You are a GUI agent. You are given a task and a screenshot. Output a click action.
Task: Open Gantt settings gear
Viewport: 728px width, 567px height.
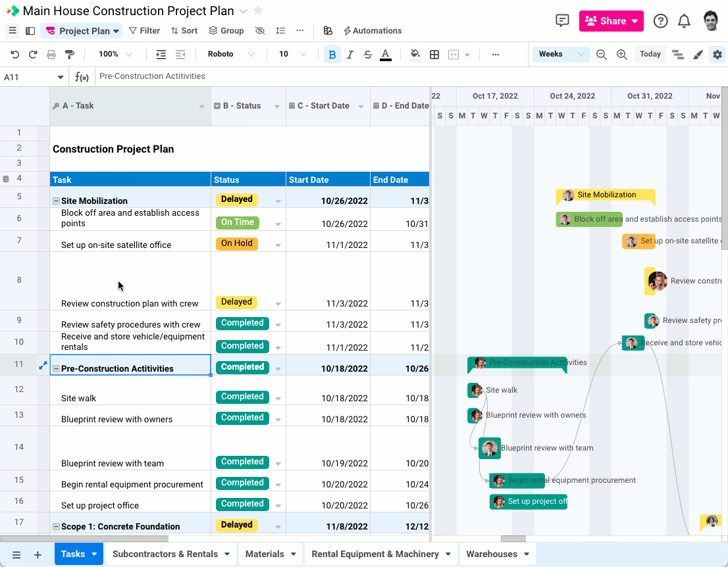pos(717,55)
